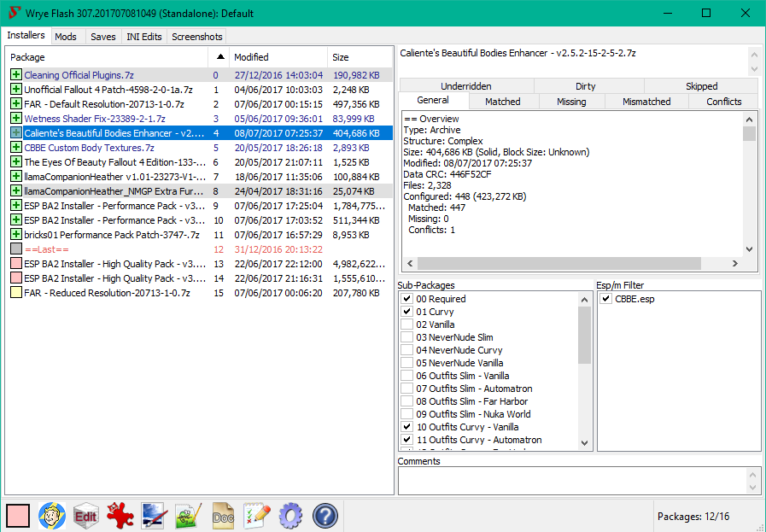This screenshot has height=532, width=766.
Task: Switch to the Mods tab
Action: pyautogui.click(x=66, y=37)
